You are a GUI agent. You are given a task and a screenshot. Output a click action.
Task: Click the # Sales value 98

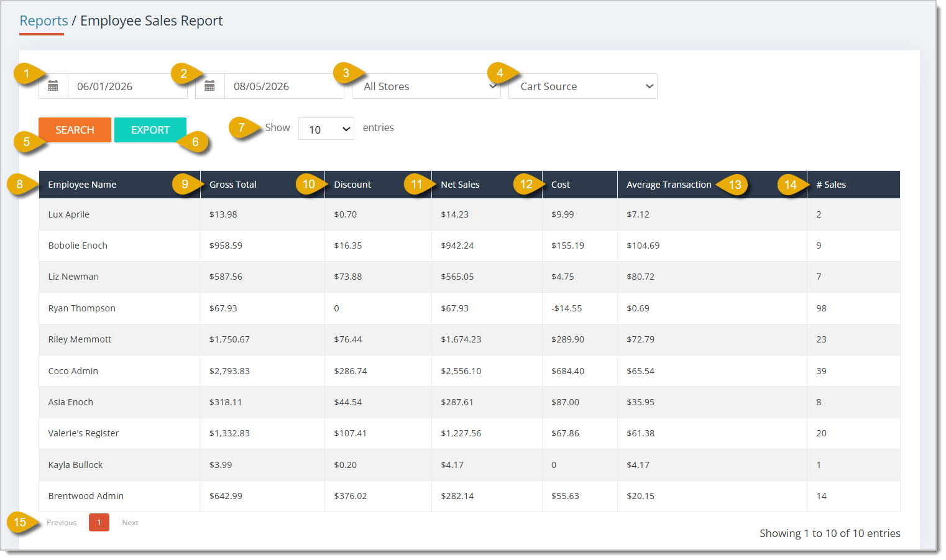coord(822,308)
